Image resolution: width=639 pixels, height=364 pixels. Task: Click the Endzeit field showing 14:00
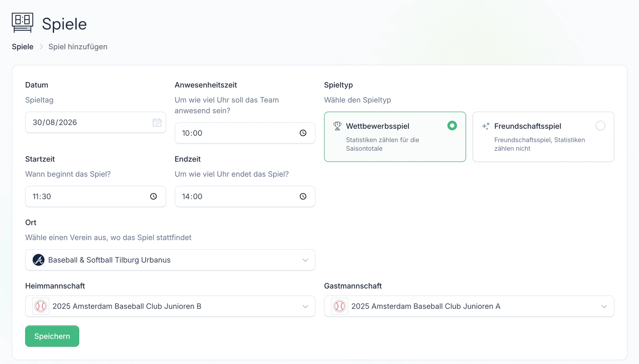tap(245, 196)
